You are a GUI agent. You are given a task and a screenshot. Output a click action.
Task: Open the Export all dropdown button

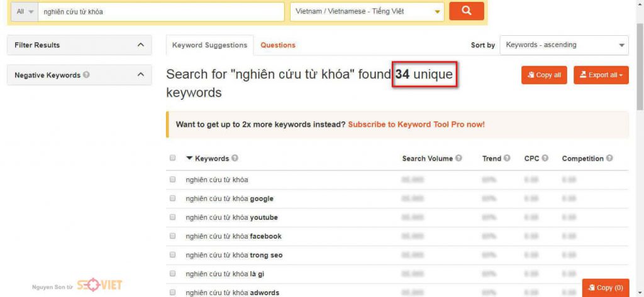[x=601, y=75]
